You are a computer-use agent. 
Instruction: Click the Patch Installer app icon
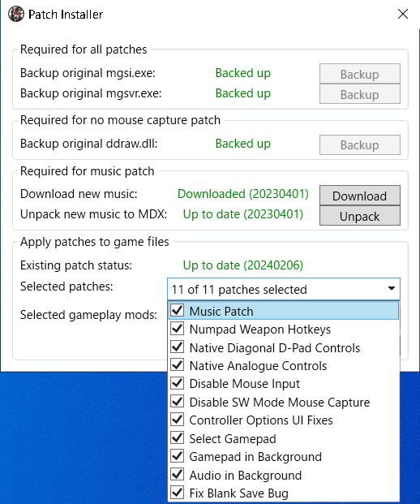[16, 14]
